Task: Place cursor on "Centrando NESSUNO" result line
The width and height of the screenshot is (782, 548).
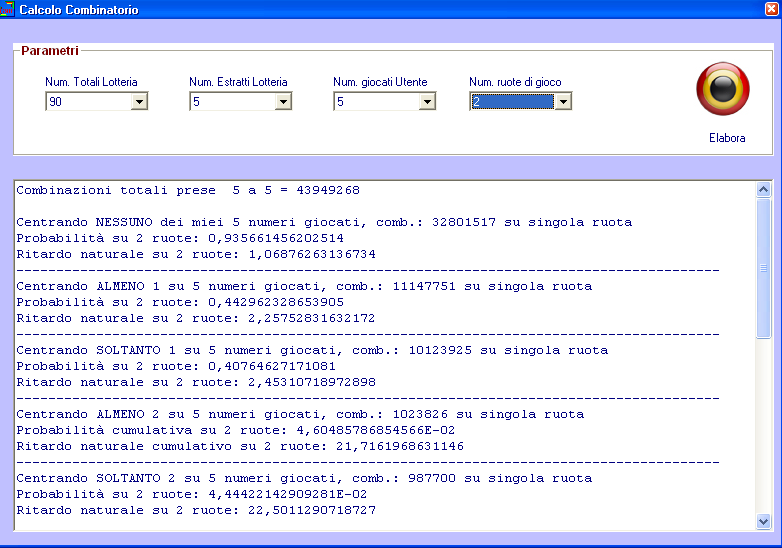Action: [x=324, y=222]
